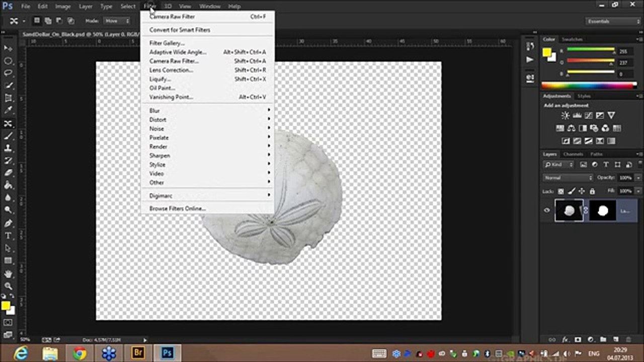Click the Lock all padlock icon
Image resolution: width=644 pixels, height=362 pixels.
(592, 191)
